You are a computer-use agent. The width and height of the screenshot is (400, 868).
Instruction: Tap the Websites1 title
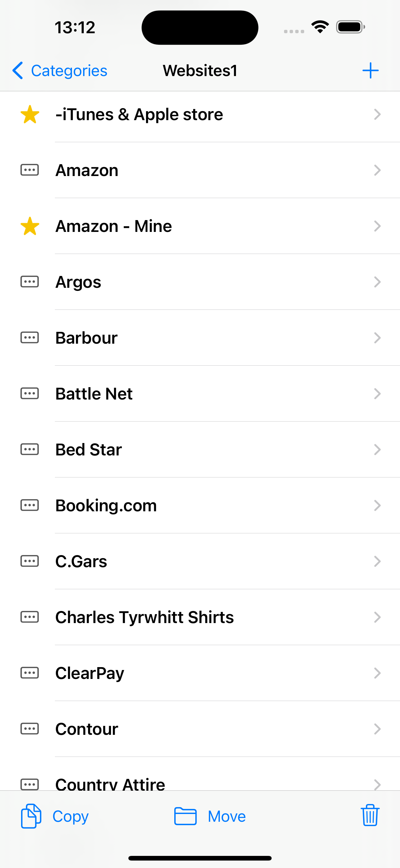[x=200, y=70]
